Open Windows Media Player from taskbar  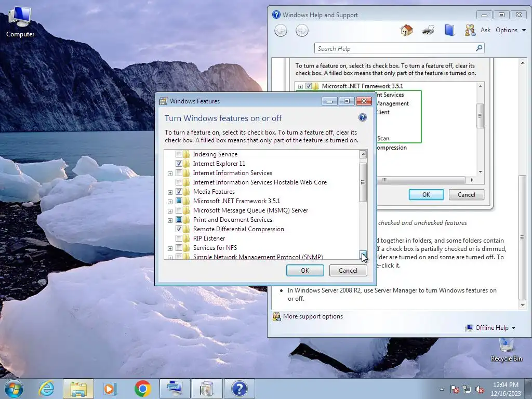(x=110, y=389)
